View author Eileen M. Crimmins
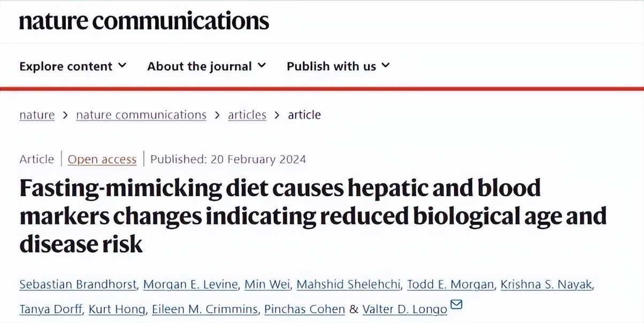This screenshot has height=323, width=644. click(198, 309)
